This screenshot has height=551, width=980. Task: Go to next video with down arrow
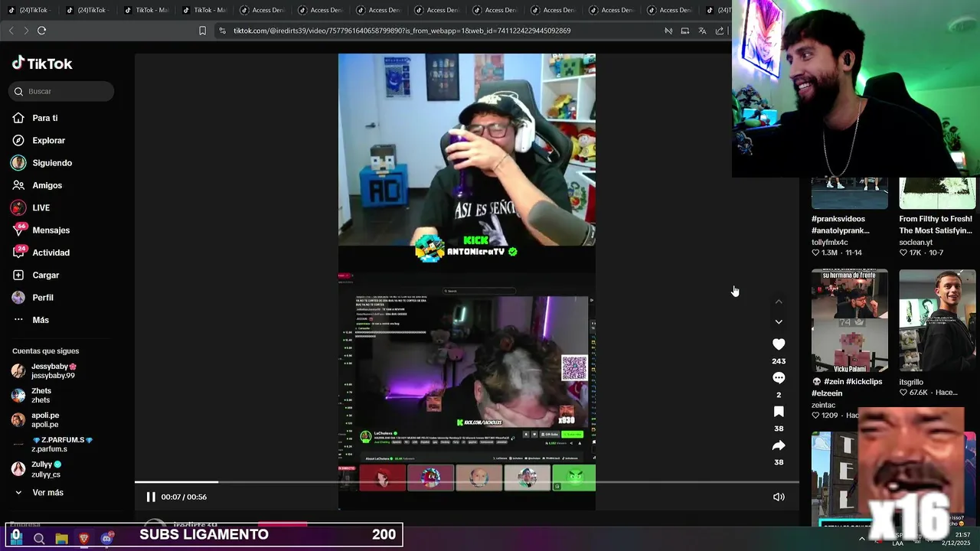(x=779, y=321)
